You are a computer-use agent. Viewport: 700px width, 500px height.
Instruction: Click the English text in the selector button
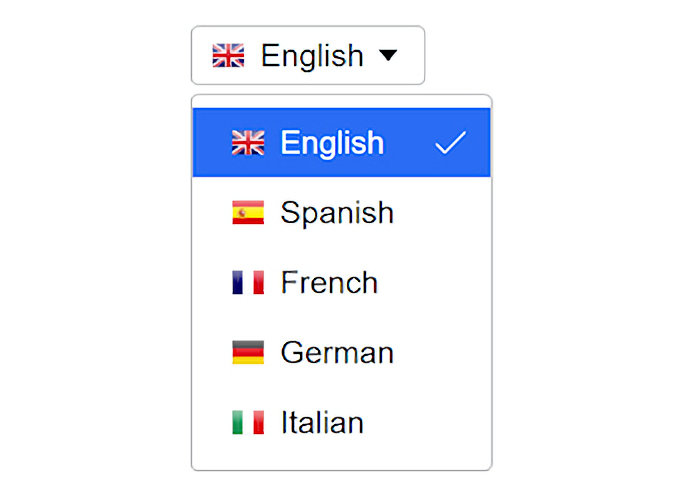[312, 56]
